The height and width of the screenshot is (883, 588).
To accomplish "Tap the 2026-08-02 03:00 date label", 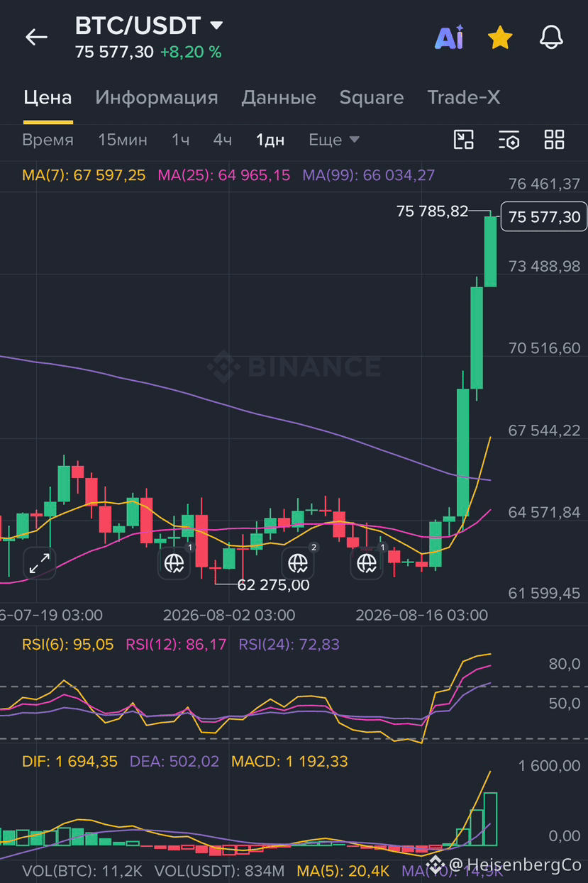I will (x=229, y=615).
